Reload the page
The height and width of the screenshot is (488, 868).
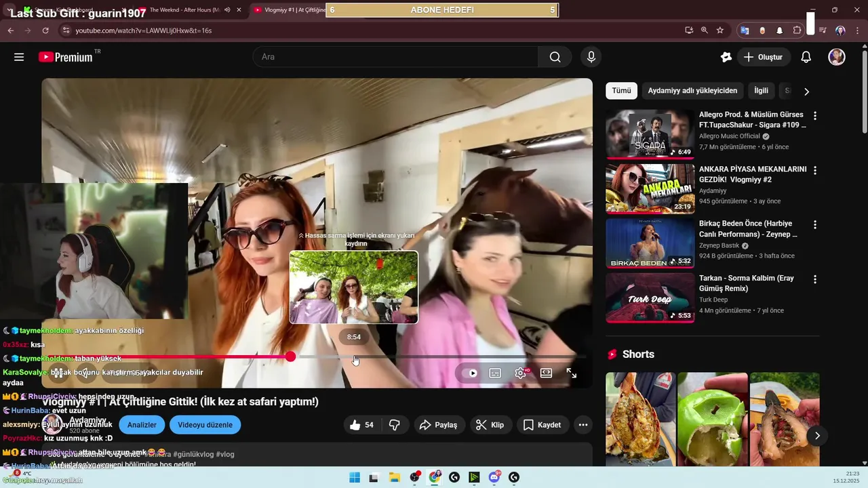pos(45,30)
